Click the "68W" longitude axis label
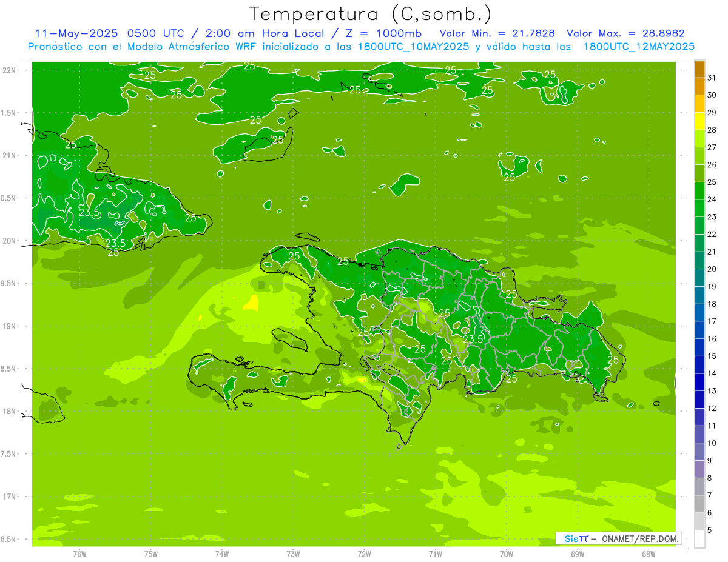The image size is (728, 562). click(x=649, y=554)
